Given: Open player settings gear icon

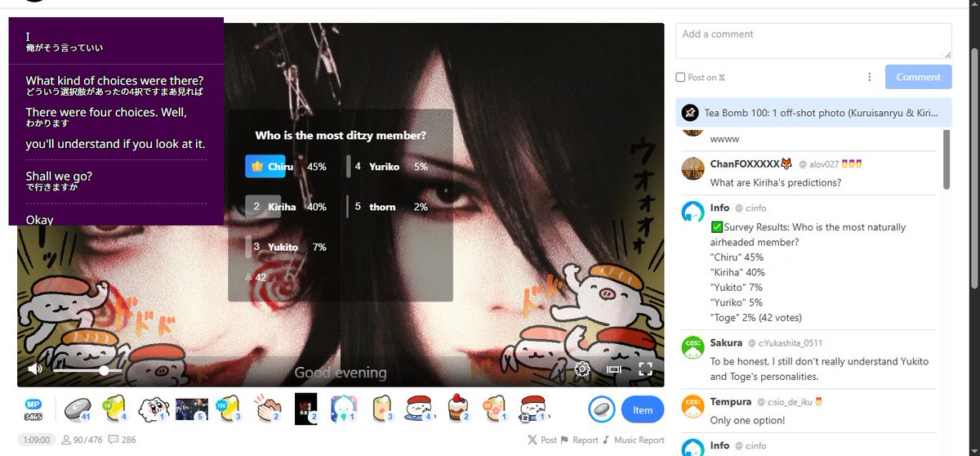Looking at the screenshot, I should (x=581, y=369).
